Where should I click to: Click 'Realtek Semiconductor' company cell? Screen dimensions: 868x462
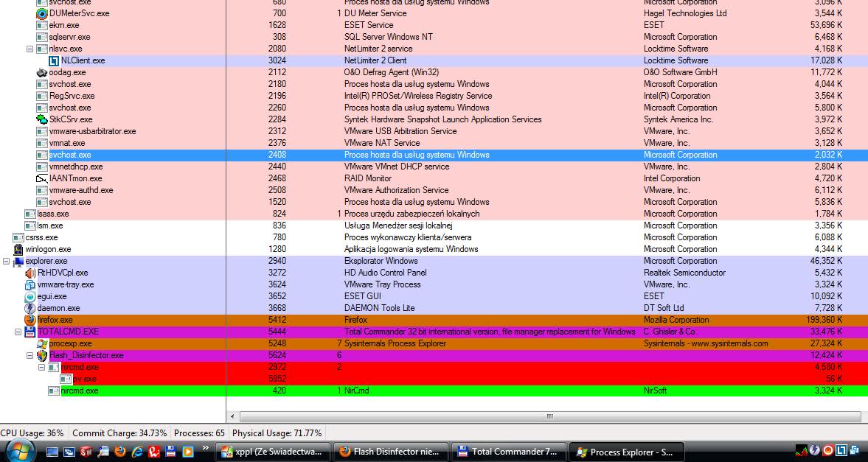pos(684,273)
